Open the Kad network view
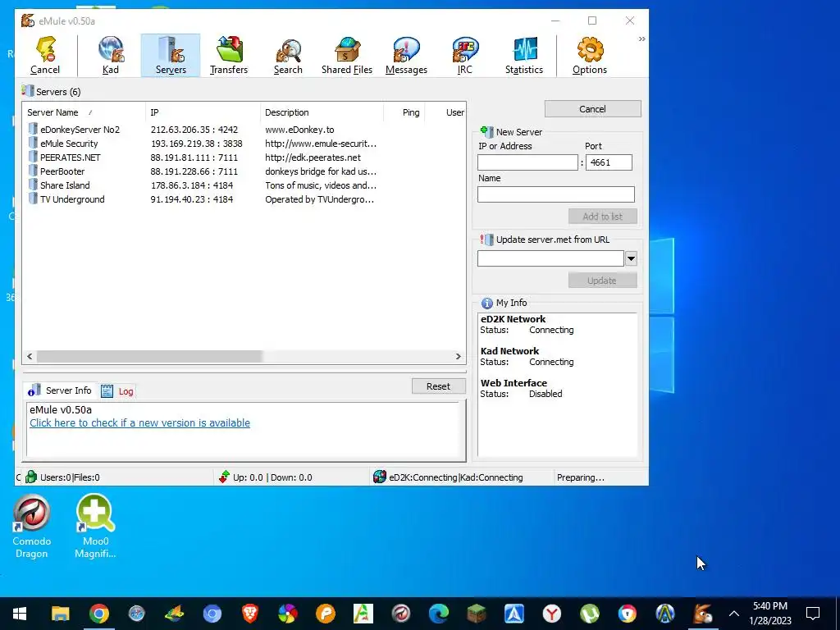The width and height of the screenshot is (840, 630). [111, 55]
